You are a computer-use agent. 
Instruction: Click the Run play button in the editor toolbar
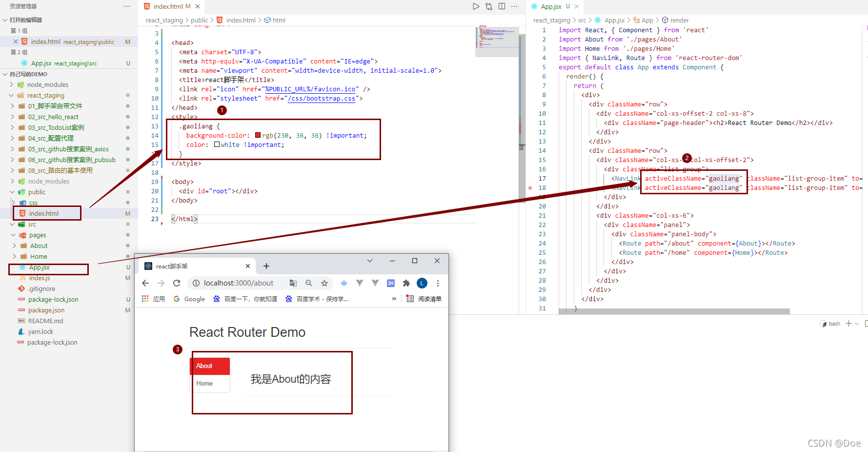pyautogui.click(x=476, y=6)
